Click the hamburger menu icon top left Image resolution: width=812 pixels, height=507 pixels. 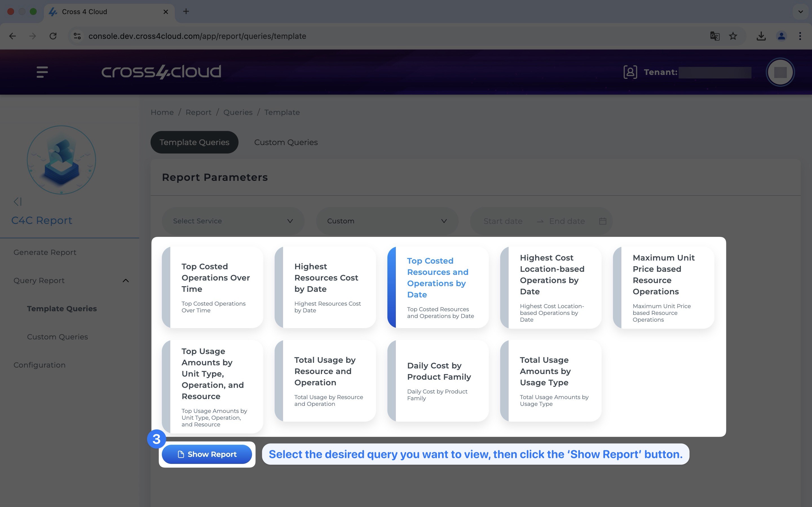tap(42, 72)
